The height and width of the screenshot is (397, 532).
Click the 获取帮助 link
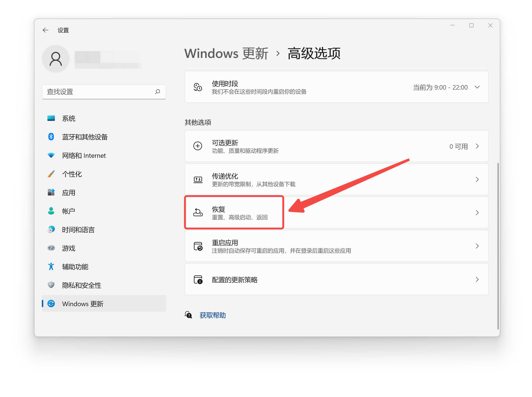pyautogui.click(x=212, y=315)
